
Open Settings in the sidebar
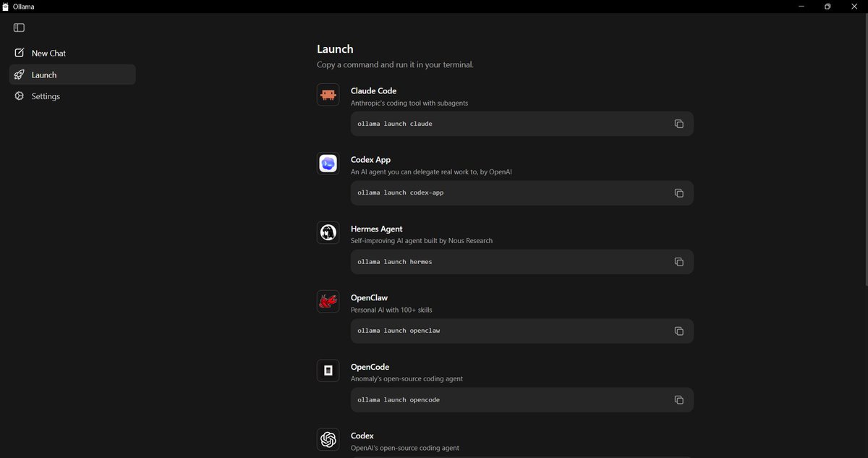click(72, 96)
